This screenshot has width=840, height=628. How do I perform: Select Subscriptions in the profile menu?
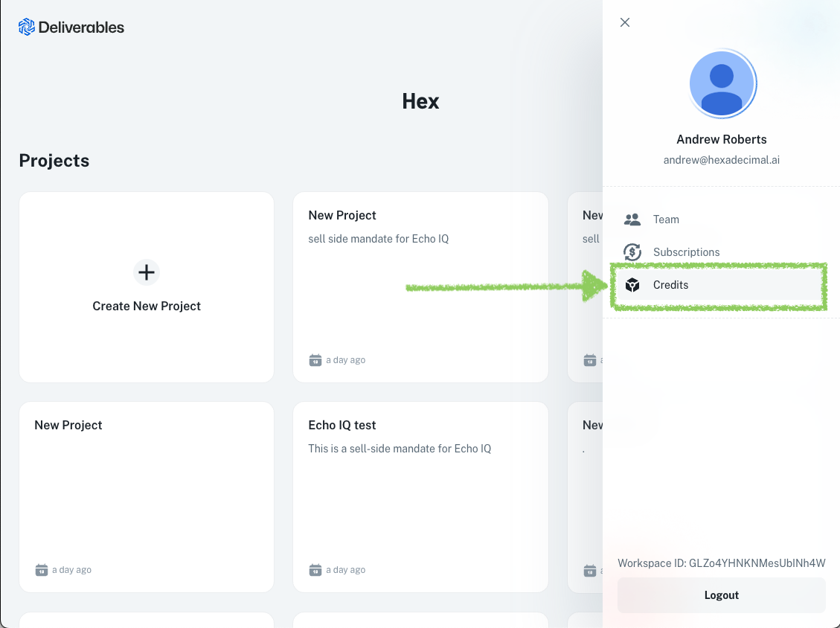pos(686,252)
